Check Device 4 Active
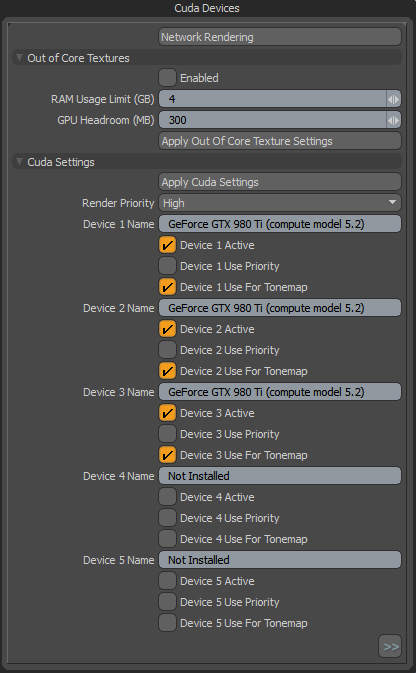 (167, 497)
